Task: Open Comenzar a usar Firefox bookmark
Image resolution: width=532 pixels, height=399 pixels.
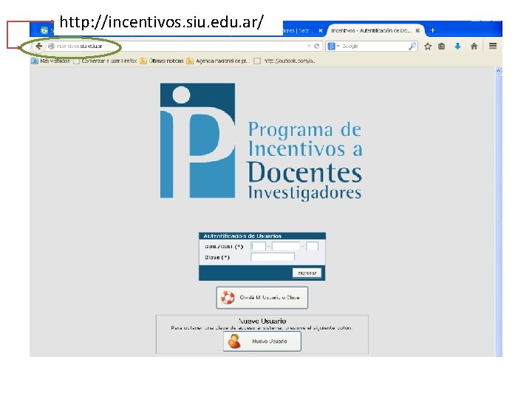Action: [105, 61]
